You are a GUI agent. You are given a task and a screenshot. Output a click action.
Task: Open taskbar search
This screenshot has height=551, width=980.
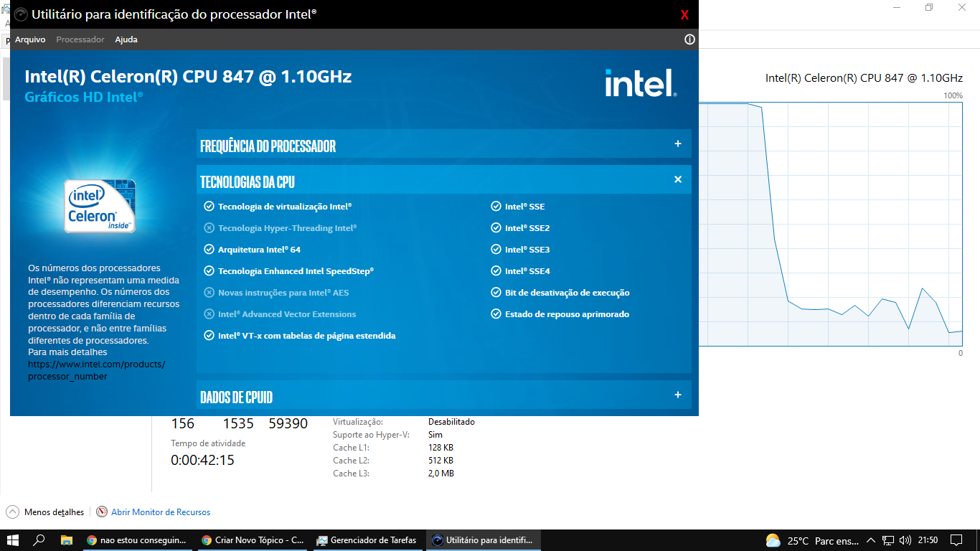tap(39, 540)
